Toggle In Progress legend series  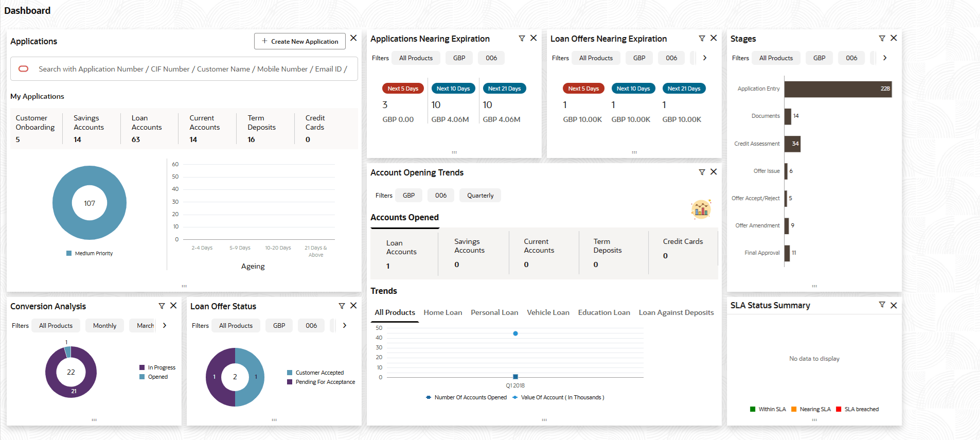click(157, 367)
